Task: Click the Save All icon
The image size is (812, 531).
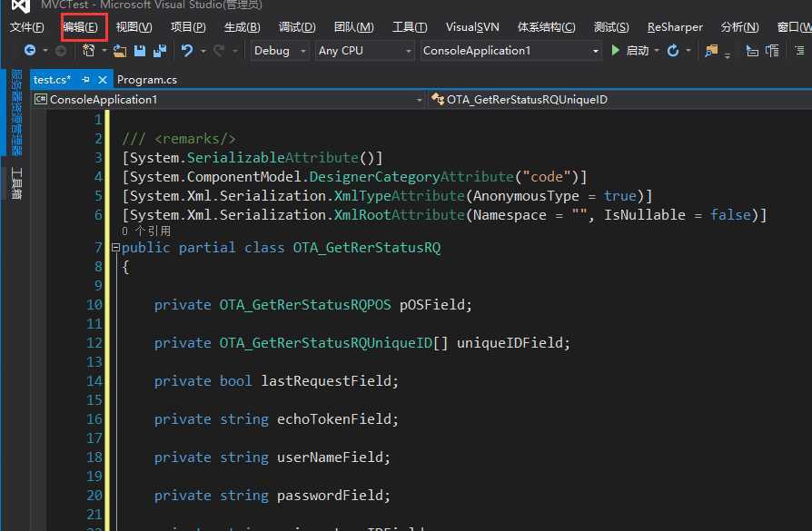Action: (x=160, y=51)
